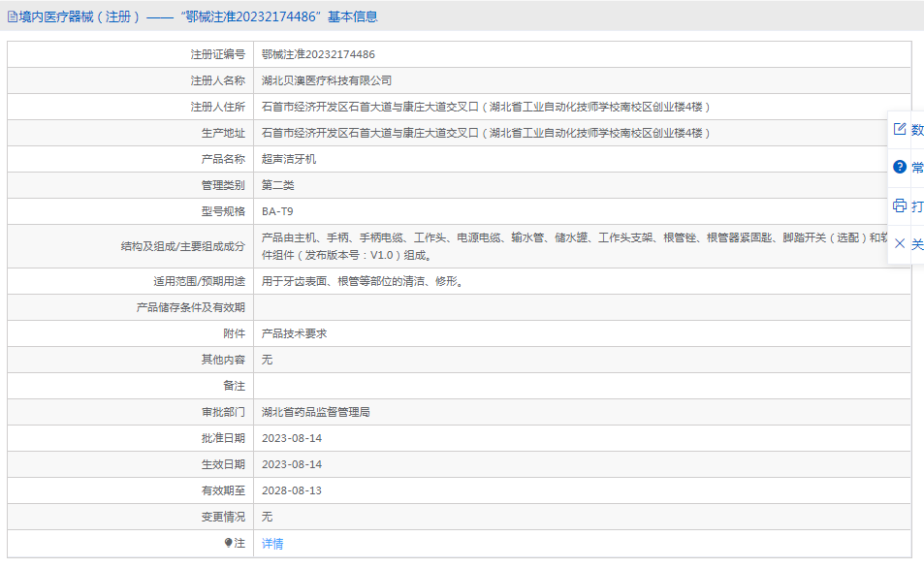Click the 注册证编号 row label
This screenshot has height=568, width=924.
pos(217,54)
